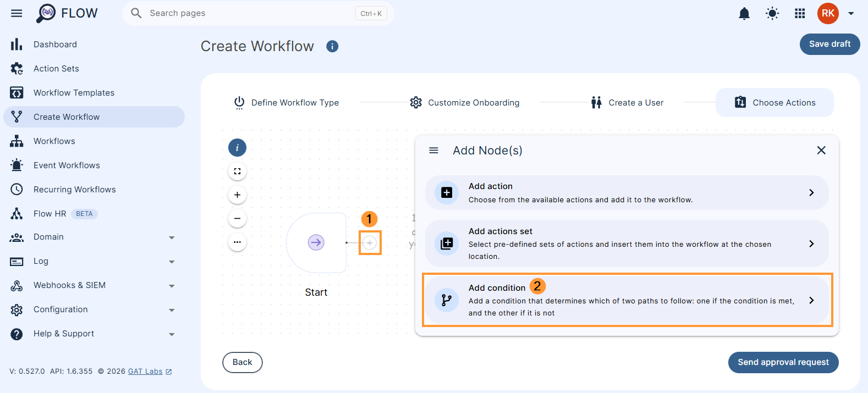Expand the Domain sidebar section
This screenshot has height=393, width=868.
(x=172, y=237)
